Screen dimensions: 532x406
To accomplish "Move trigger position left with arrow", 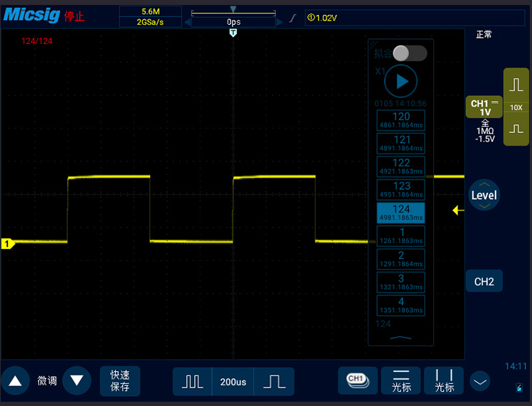I will 187,22.
